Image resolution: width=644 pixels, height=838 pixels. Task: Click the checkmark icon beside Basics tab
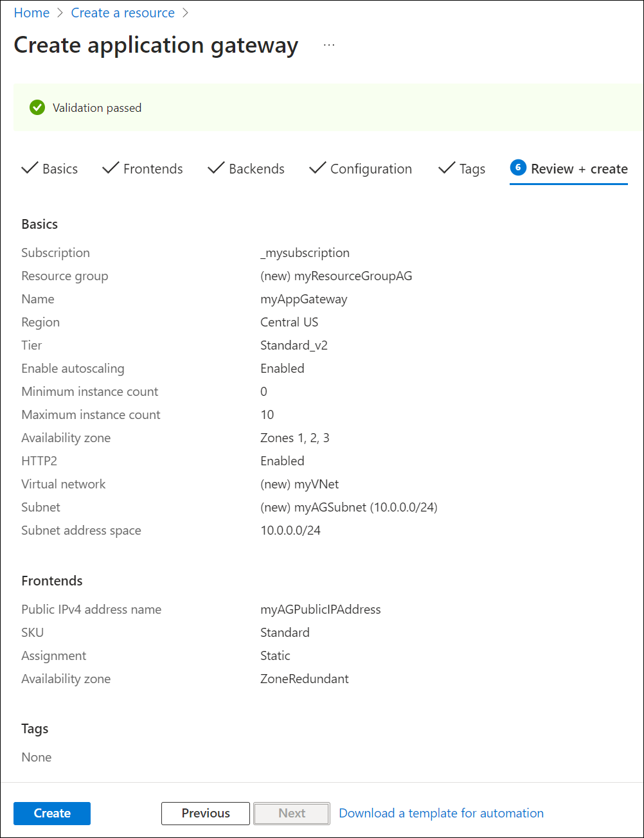(x=30, y=168)
